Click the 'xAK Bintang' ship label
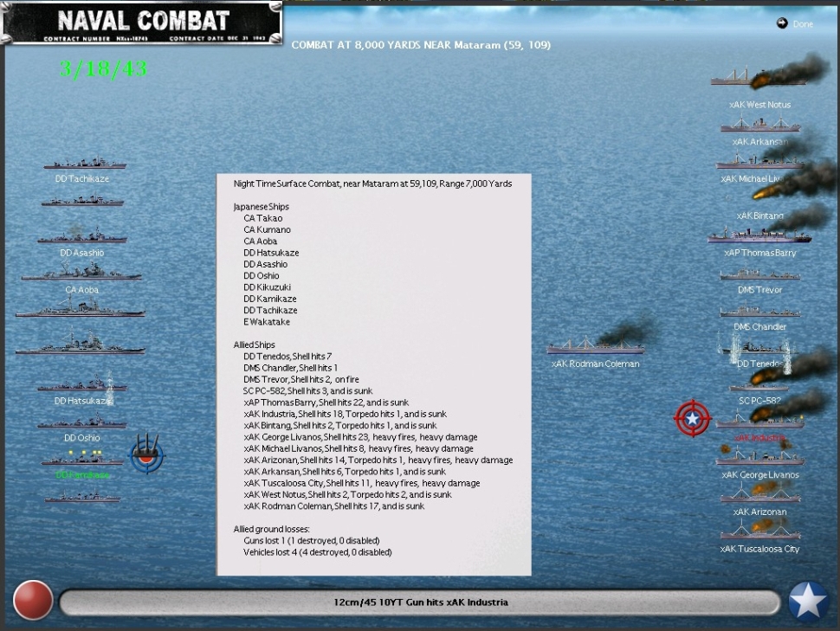 (759, 216)
